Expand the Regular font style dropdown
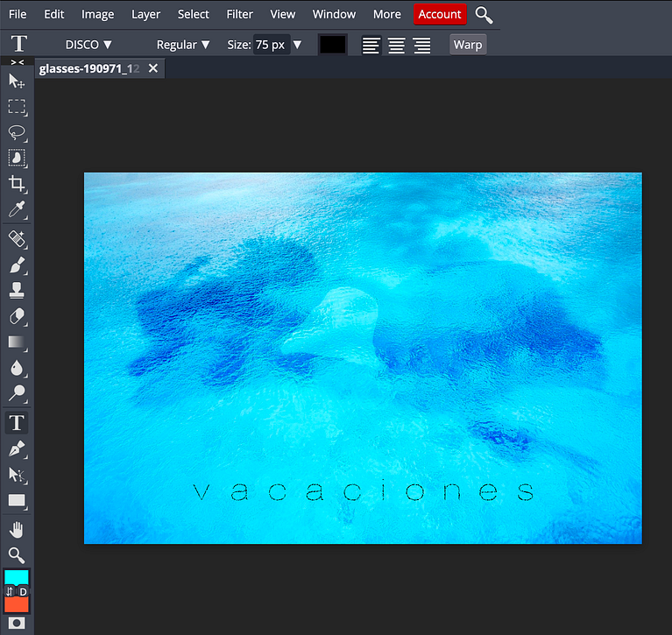Screen dimensions: 672x635 183,45
